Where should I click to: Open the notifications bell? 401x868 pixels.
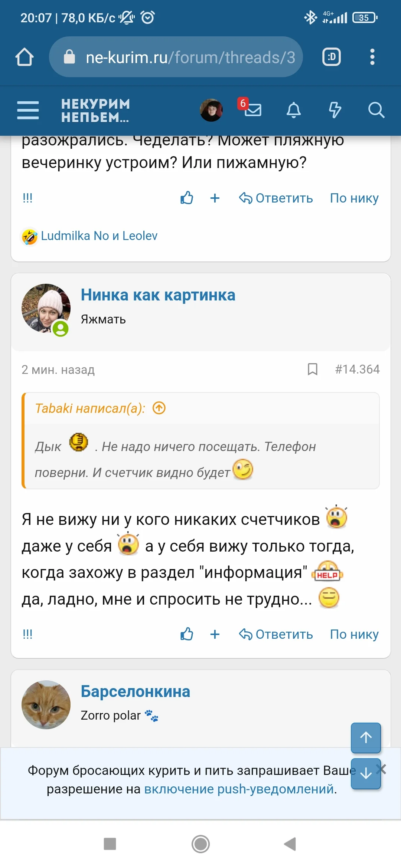pyautogui.click(x=294, y=110)
